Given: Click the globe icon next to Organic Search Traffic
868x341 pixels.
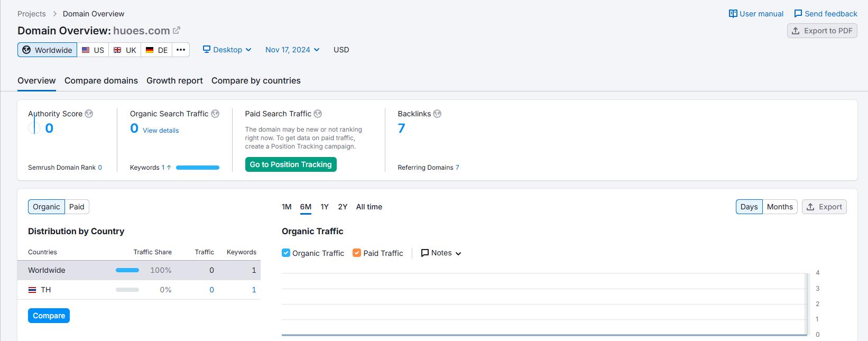Looking at the screenshot, I should (x=215, y=114).
